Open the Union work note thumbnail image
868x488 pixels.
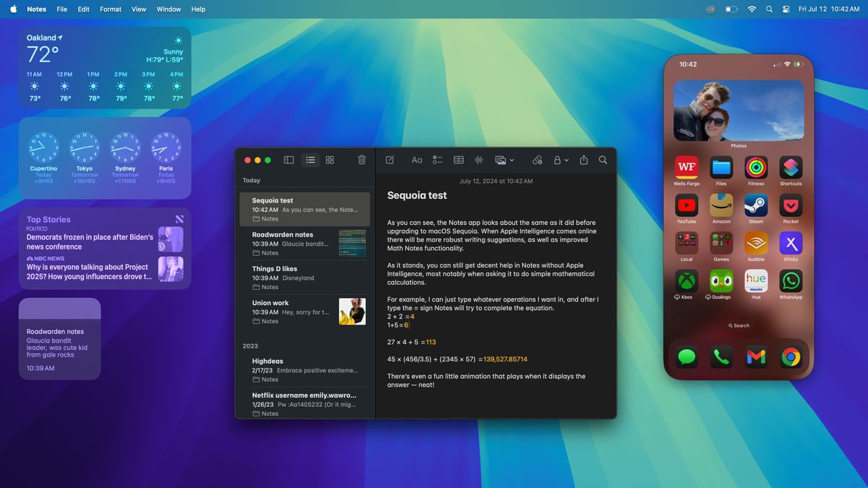tap(352, 312)
